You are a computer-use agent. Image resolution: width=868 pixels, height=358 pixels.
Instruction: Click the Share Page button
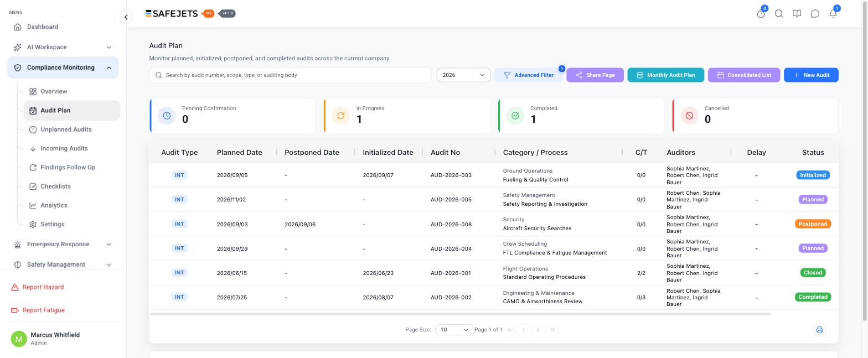(x=595, y=75)
